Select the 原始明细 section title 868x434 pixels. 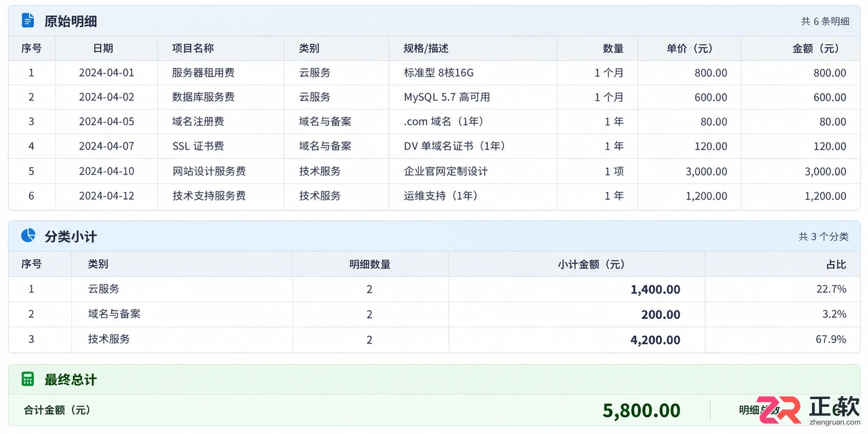pos(71,21)
